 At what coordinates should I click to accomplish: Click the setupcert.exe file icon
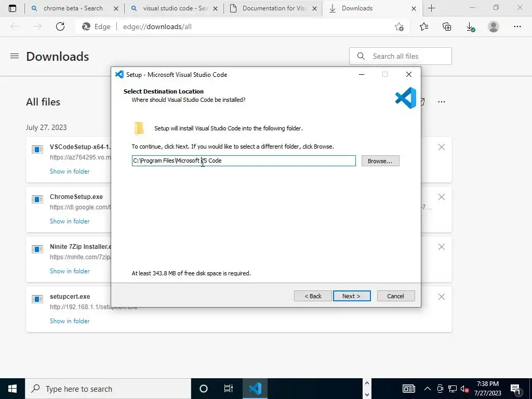(37, 299)
